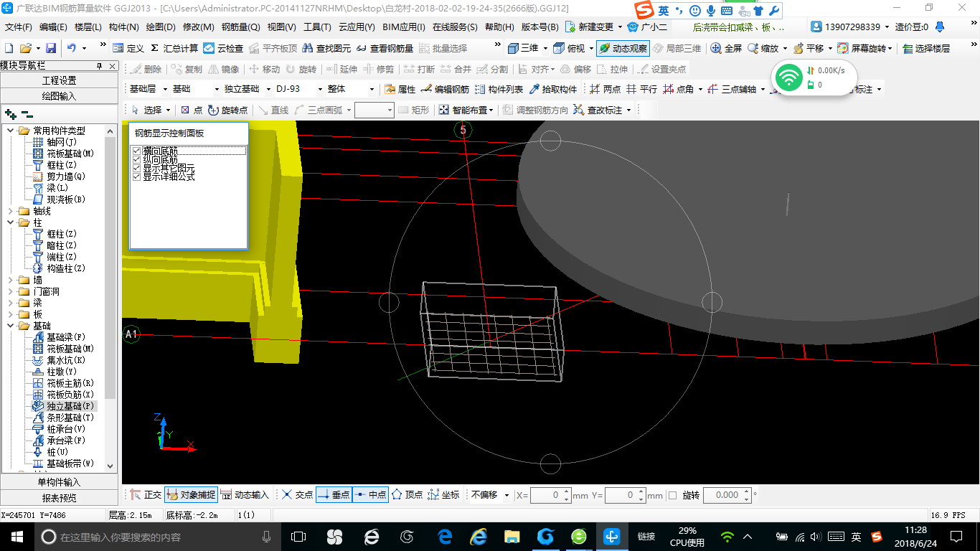Enable the 旋转 checkbox in status bar
The width and height of the screenshot is (980, 551).
point(672,495)
